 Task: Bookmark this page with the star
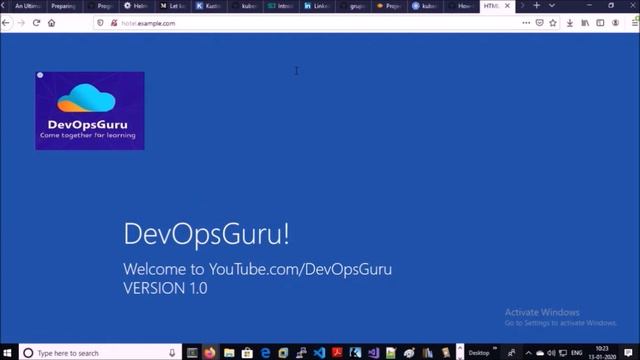553,23
